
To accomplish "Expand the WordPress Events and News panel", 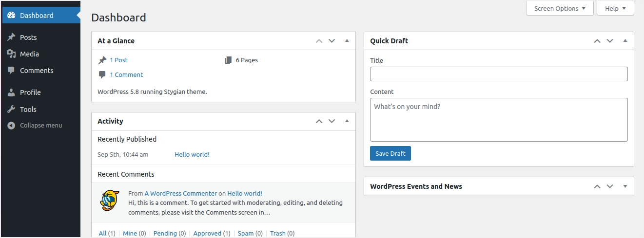I will coord(625,186).
